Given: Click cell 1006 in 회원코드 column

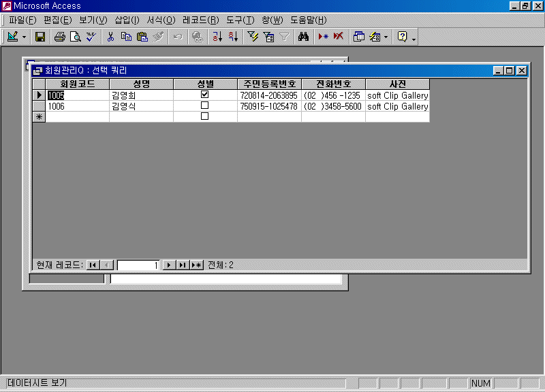Looking at the screenshot, I should (78, 106).
